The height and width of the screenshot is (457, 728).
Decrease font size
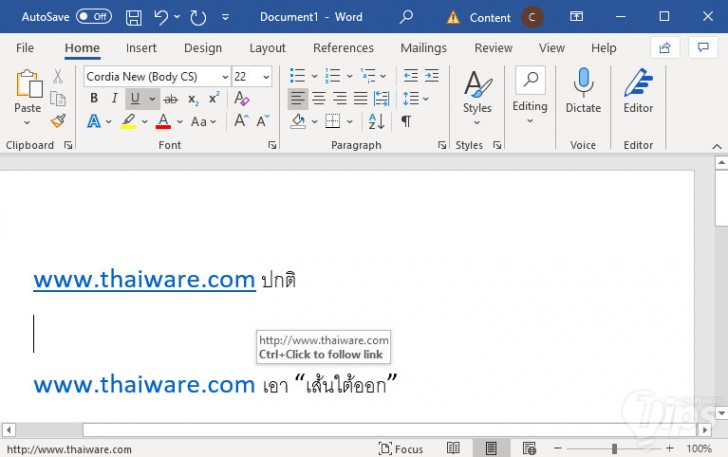pyautogui.click(x=263, y=121)
